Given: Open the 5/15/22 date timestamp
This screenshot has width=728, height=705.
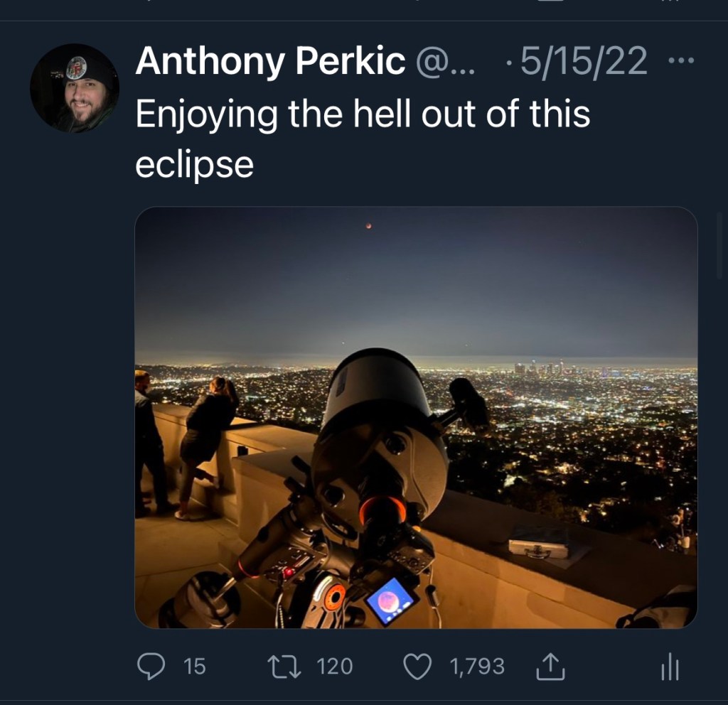Looking at the screenshot, I should 584,61.
